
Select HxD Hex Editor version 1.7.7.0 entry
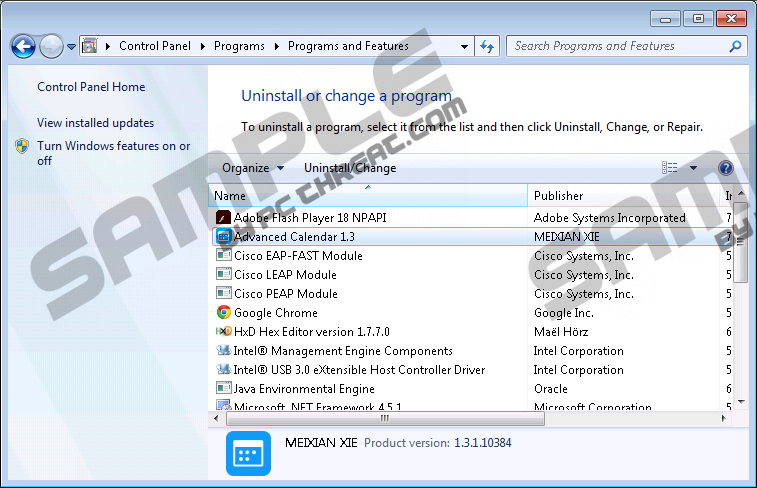(311, 332)
